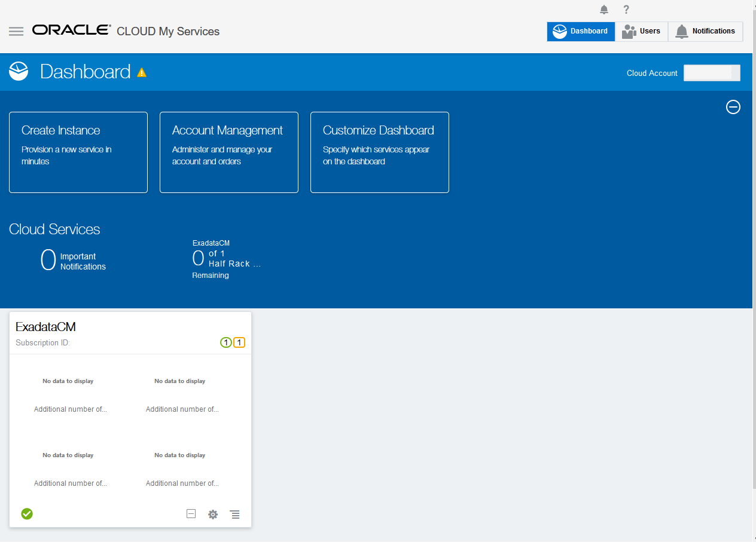Click the green status indicator badge showing 1

(x=225, y=342)
